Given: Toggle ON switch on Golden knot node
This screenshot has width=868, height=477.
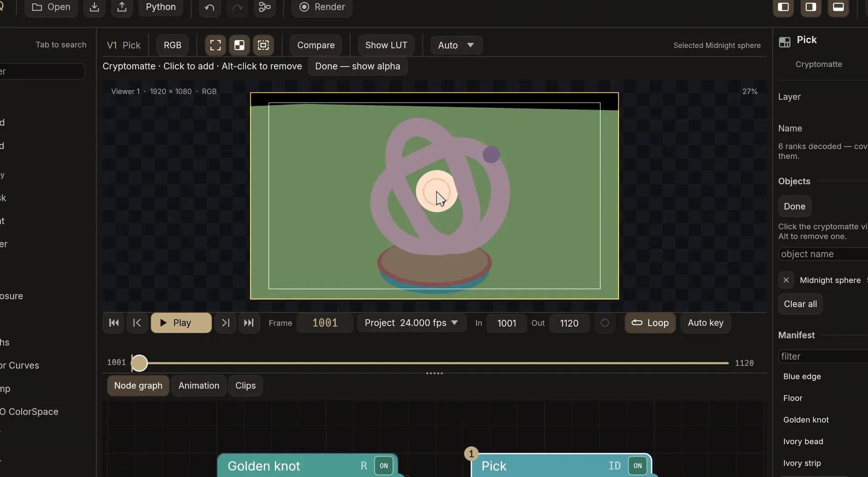Looking at the screenshot, I should coord(384,466).
